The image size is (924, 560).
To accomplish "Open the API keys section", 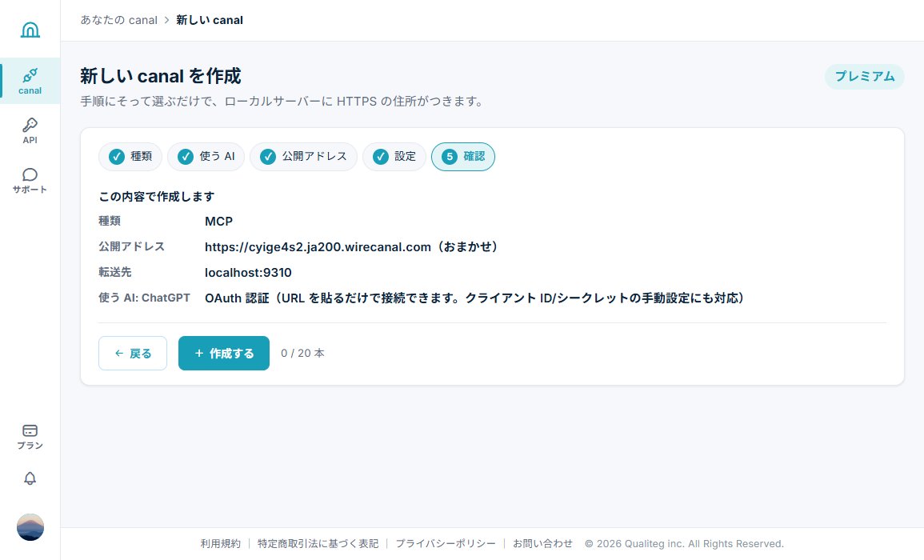I will pyautogui.click(x=30, y=130).
